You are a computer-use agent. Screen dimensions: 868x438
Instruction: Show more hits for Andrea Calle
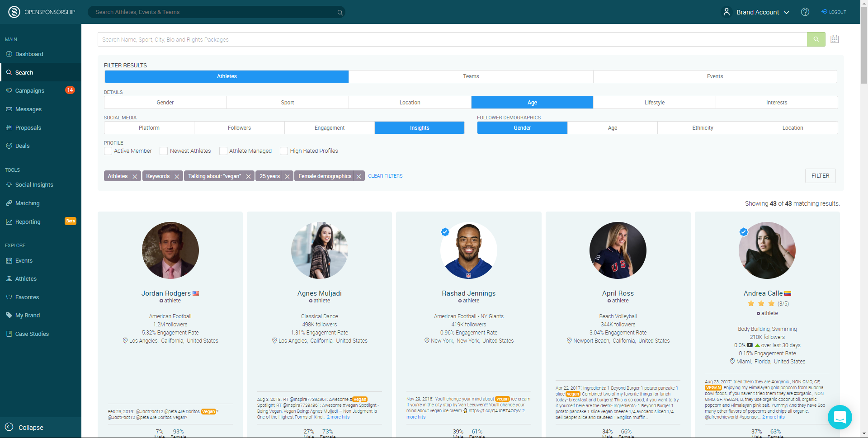click(774, 417)
